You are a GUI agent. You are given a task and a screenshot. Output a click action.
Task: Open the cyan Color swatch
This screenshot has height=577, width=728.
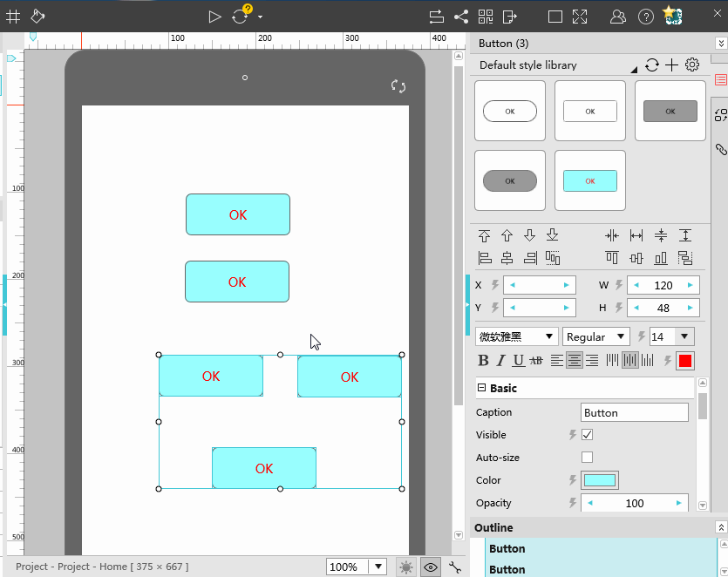[600, 480]
